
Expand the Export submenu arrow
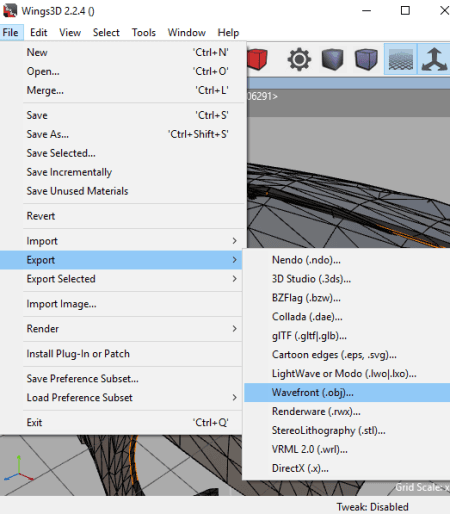(235, 260)
